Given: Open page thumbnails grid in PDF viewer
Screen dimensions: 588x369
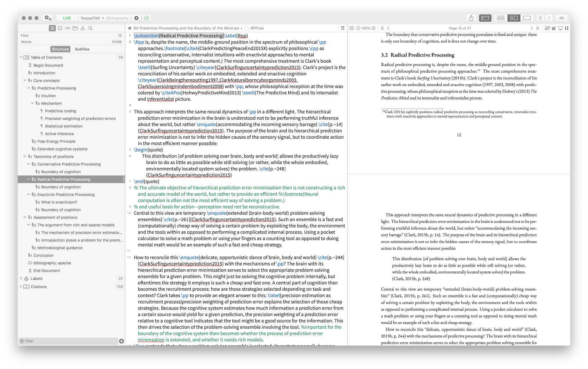Looking at the screenshot, I should click(351, 28).
